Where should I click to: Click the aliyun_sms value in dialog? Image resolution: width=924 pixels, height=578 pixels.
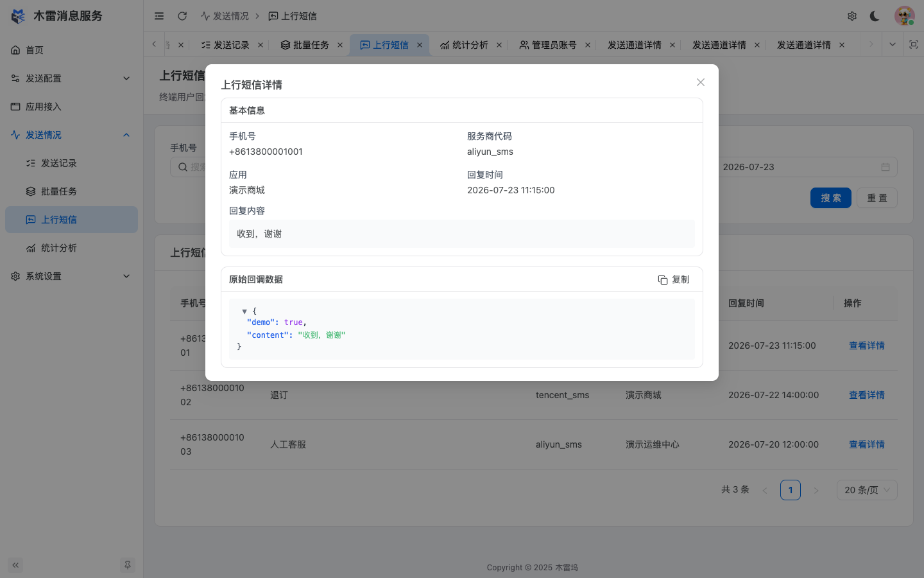click(x=490, y=152)
